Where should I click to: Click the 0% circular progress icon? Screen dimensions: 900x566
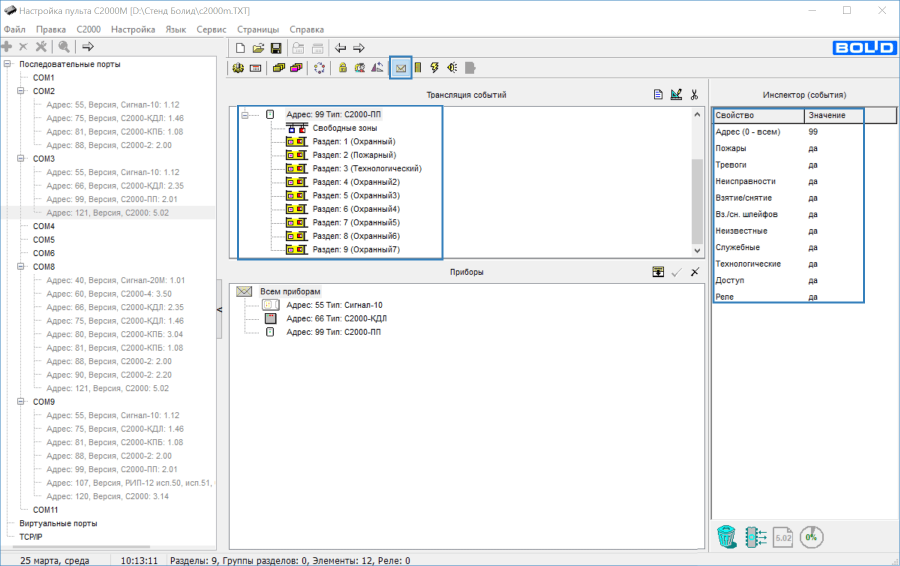[x=812, y=537]
